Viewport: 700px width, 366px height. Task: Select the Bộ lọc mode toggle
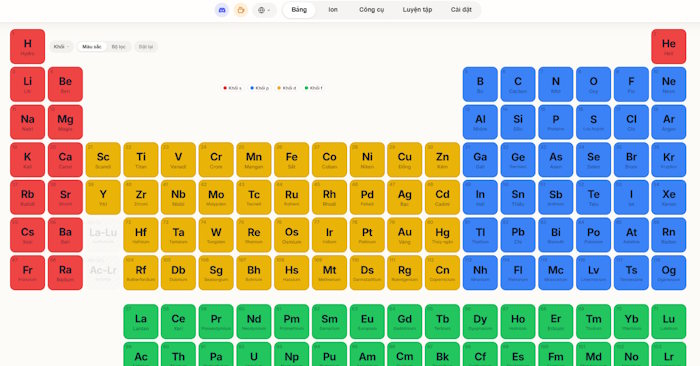(118, 46)
